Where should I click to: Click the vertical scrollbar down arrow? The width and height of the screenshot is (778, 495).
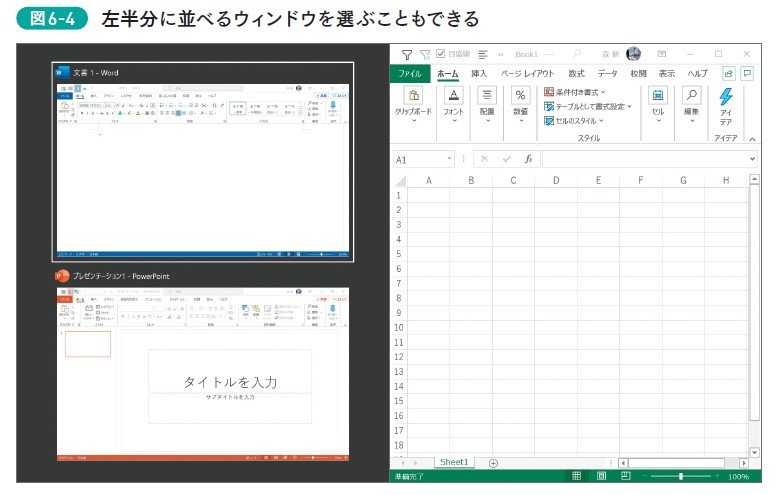point(755,452)
